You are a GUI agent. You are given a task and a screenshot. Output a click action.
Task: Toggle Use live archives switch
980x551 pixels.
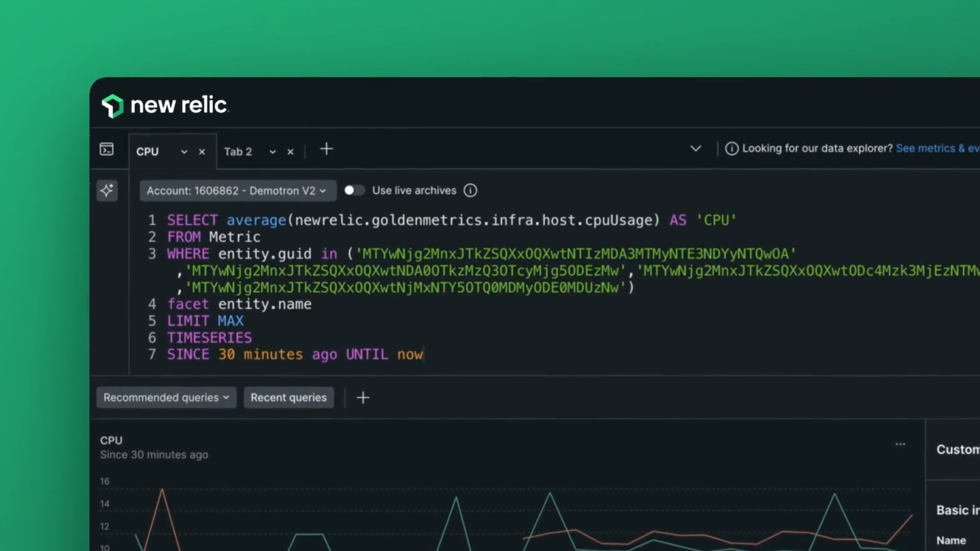tap(354, 191)
